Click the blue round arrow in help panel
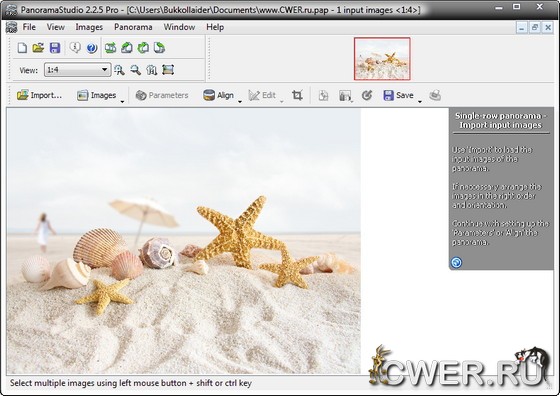 pos(456,262)
